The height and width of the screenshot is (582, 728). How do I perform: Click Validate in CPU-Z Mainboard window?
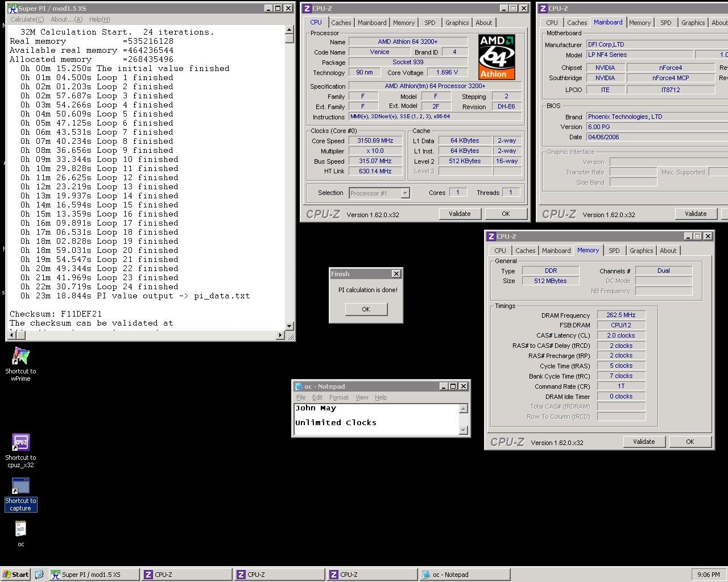(x=696, y=214)
